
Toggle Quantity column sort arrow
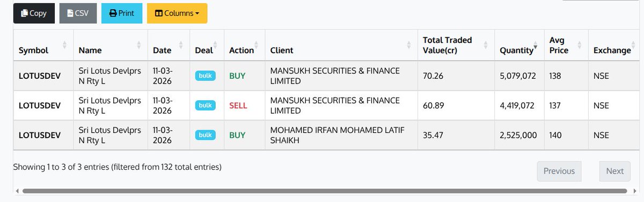tap(535, 47)
